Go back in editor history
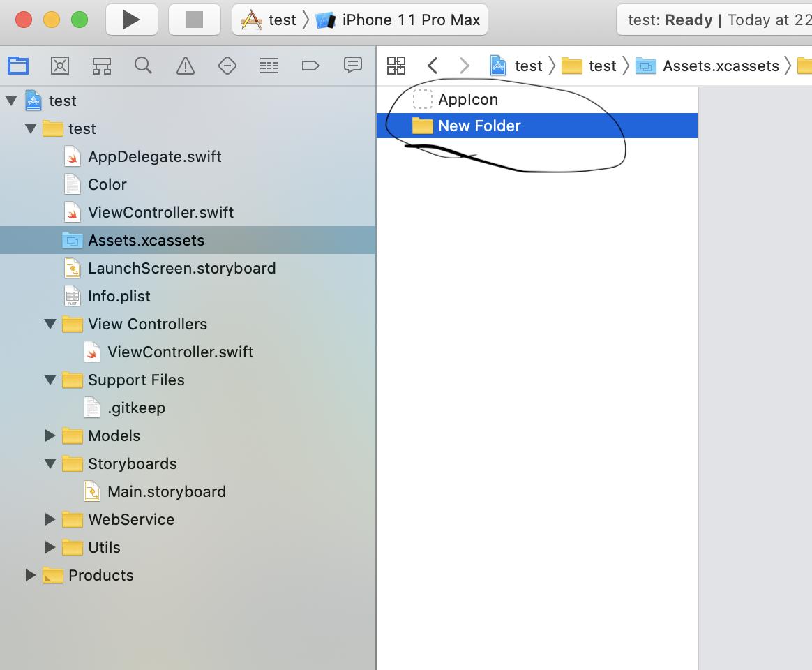Image resolution: width=812 pixels, height=670 pixels. pos(433,66)
